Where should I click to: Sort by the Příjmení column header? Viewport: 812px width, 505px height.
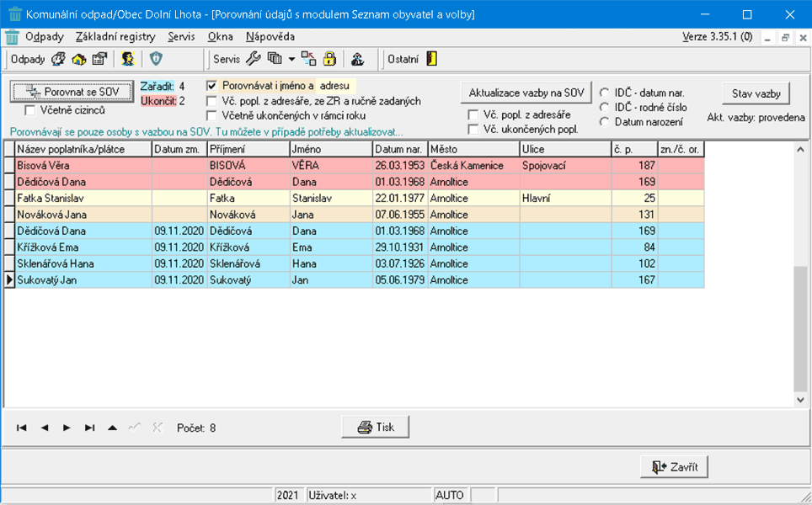coord(247,149)
